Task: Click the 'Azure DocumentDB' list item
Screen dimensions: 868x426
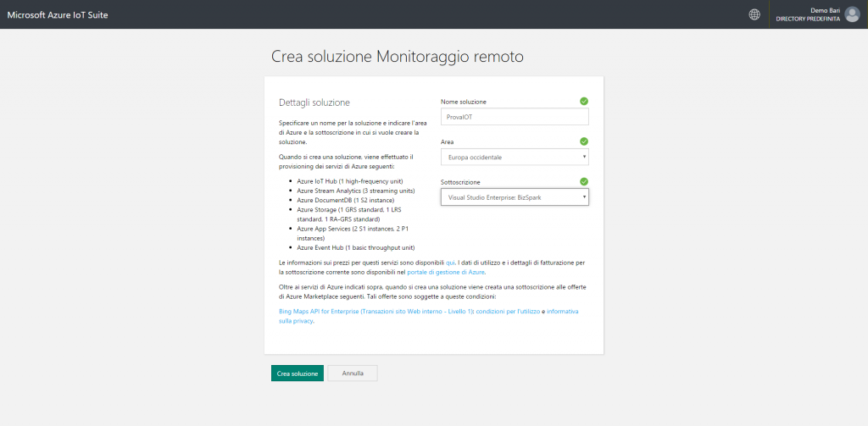Action: pyautogui.click(x=346, y=200)
